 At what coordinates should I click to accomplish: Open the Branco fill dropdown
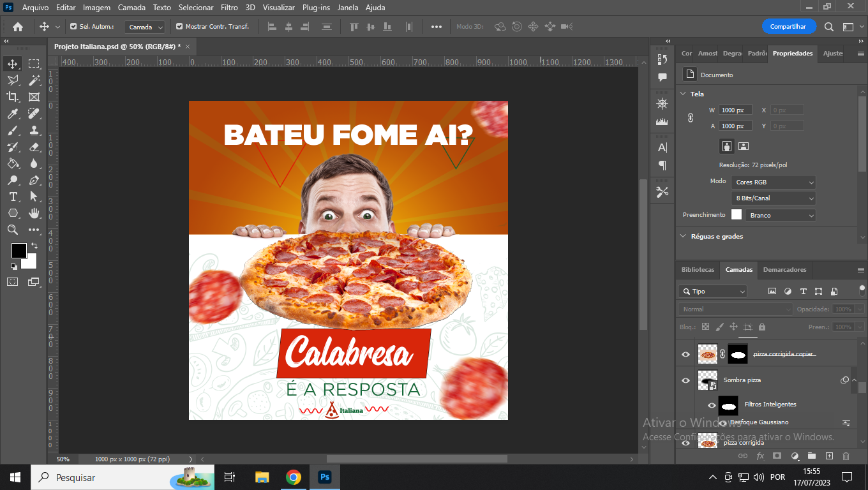pyautogui.click(x=781, y=215)
